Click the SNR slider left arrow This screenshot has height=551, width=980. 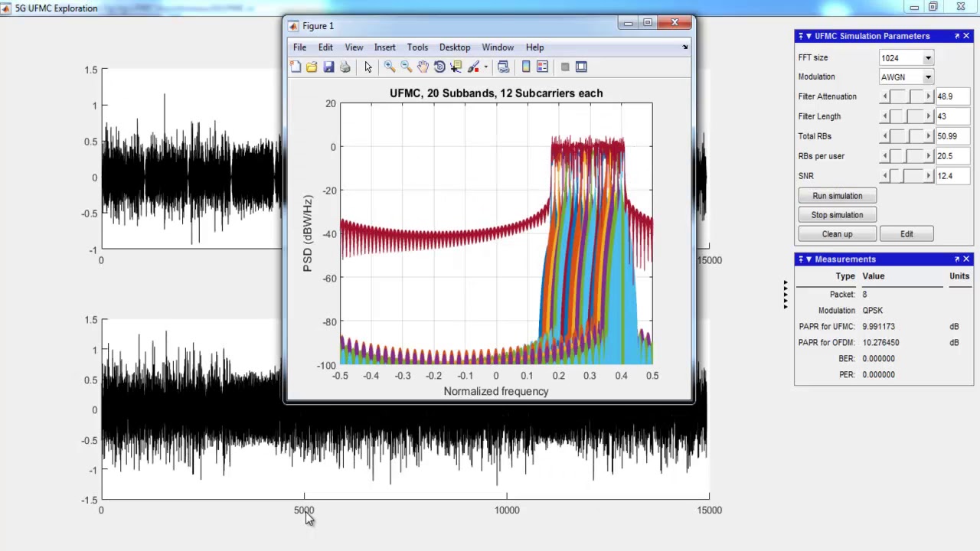click(x=885, y=176)
